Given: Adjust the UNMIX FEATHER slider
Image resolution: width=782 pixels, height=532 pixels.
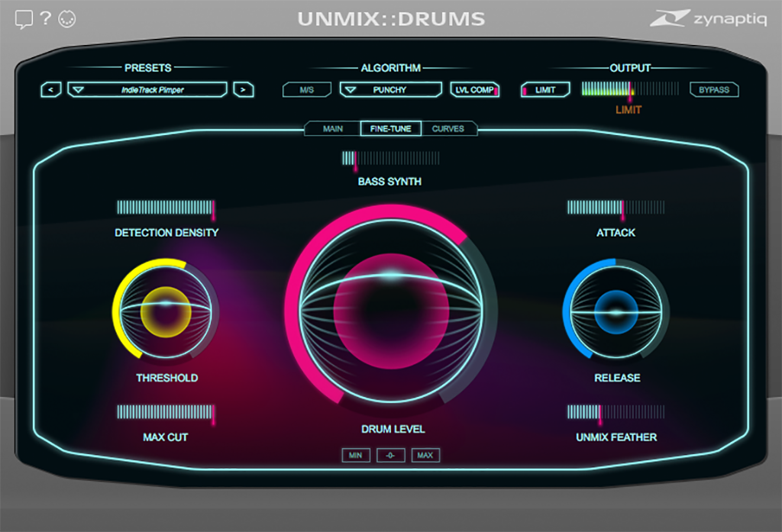Looking at the screenshot, I should point(616,412).
